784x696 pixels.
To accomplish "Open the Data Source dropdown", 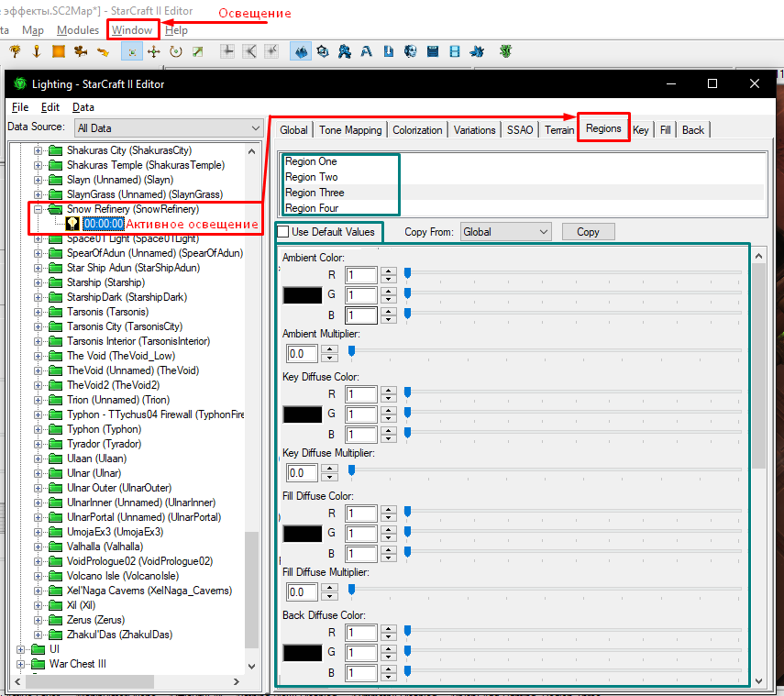I will coord(169,128).
